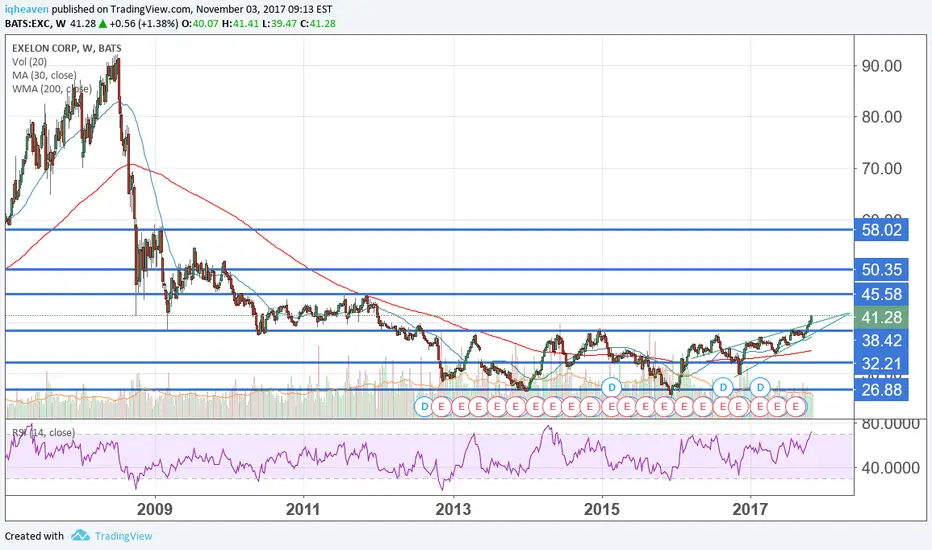
Task: Click the TradingView cloud logo icon
Action: [x=80, y=536]
